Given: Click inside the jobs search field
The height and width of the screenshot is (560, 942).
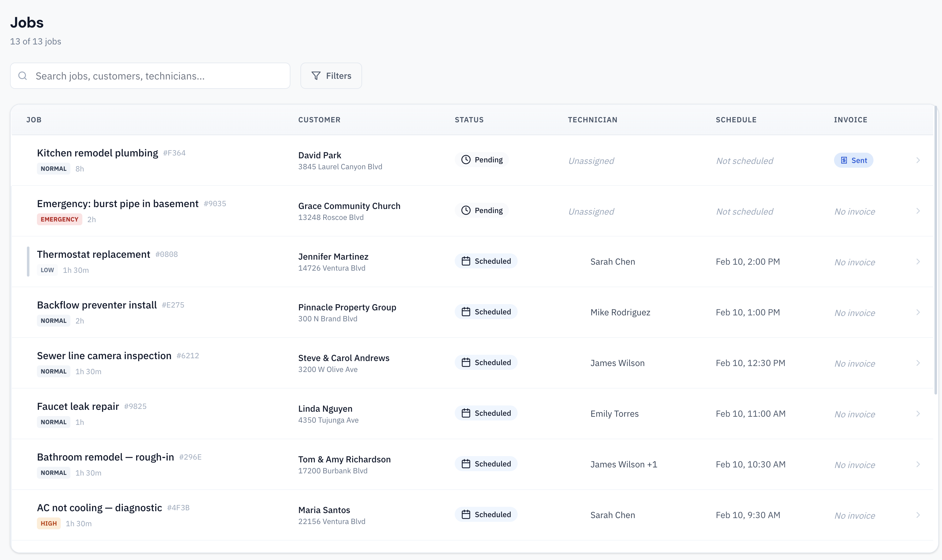Looking at the screenshot, I should click(151, 75).
